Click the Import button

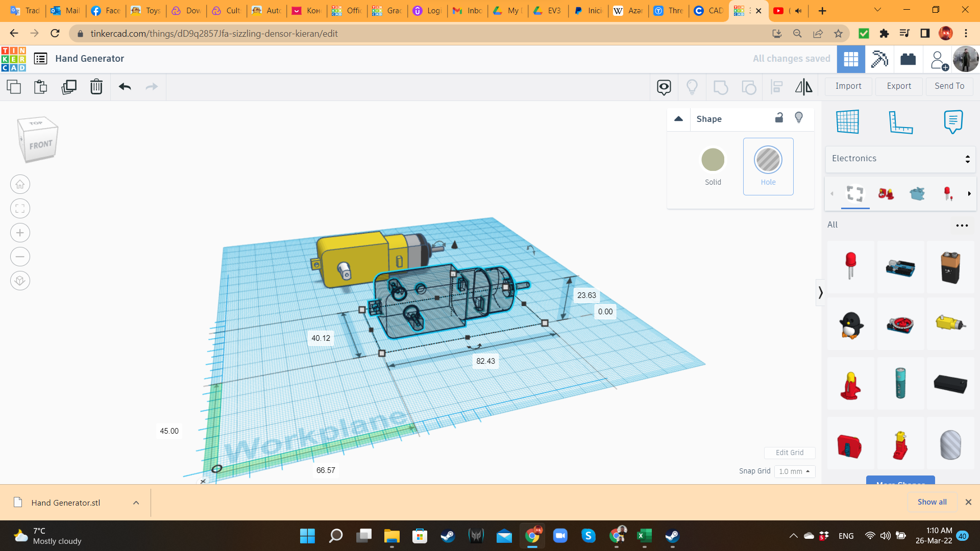point(848,86)
